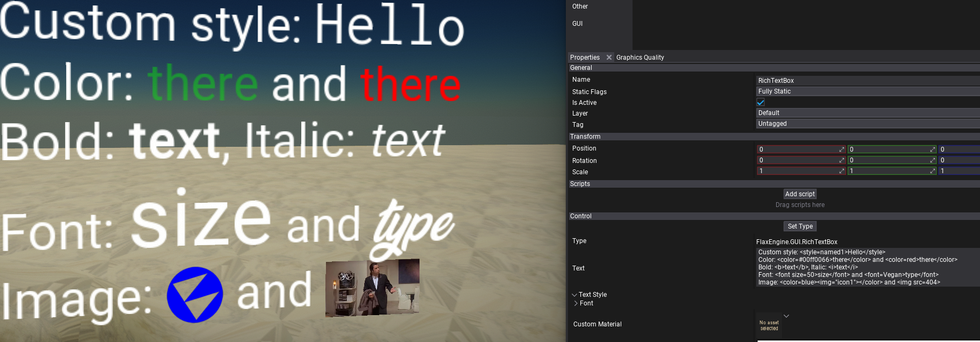Screen dimensions: 980x342
Task: Open Custom Material asset picker dropdown arrow
Action: pyautogui.click(x=786, y=316)
